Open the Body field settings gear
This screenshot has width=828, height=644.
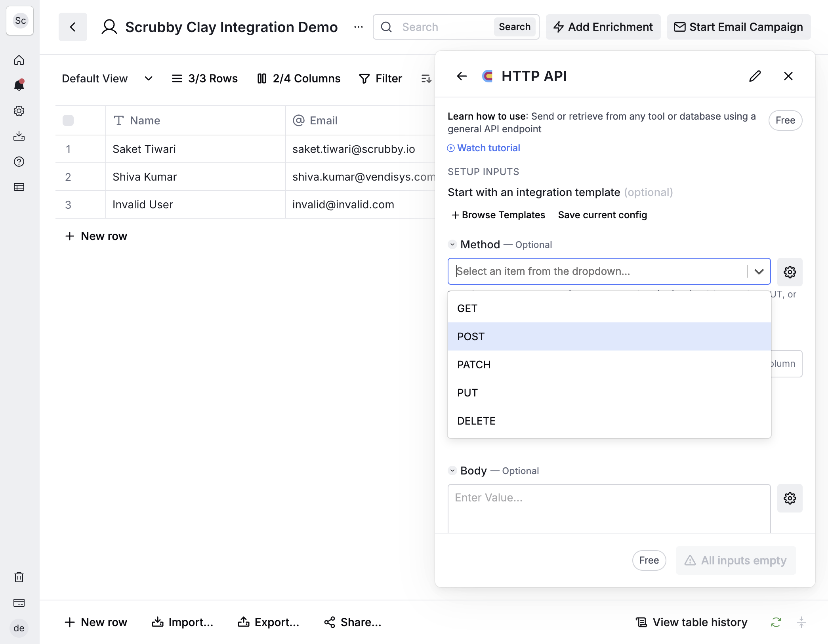point(790,498)
